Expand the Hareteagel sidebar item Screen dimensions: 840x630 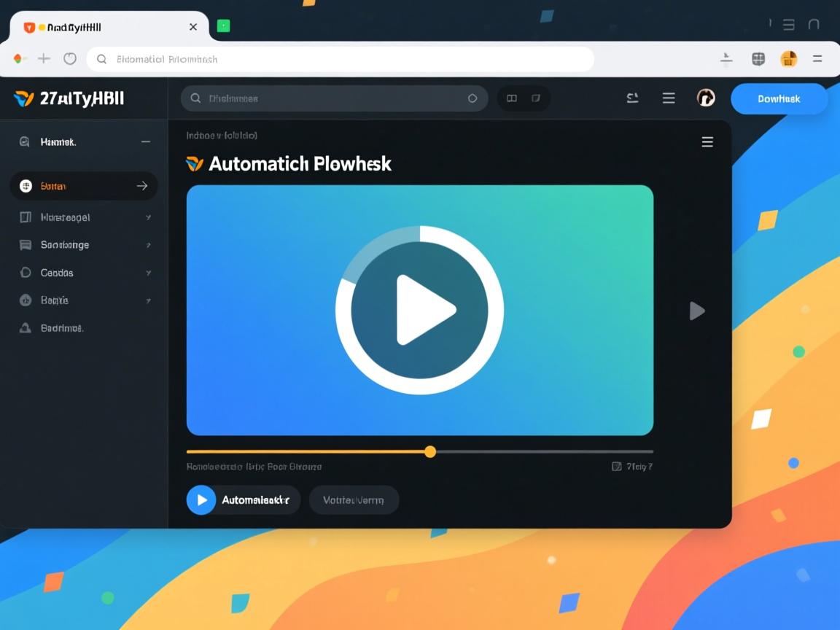(x=148, y=217)
